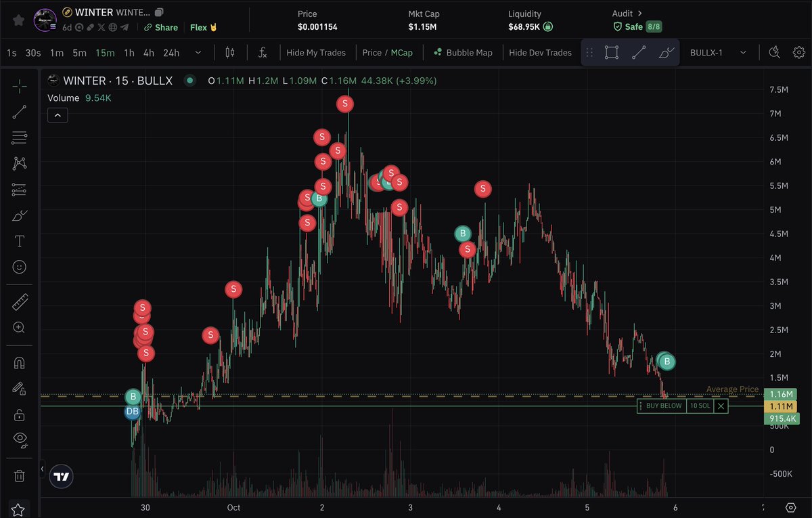Collapse the indicator legend arrow
Image resolution: width=812 pixels, height=518 pixels.
(58, 116)
